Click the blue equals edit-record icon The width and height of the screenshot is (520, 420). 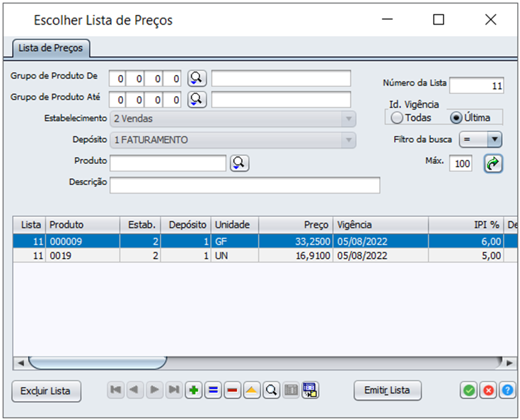point(213,390)
